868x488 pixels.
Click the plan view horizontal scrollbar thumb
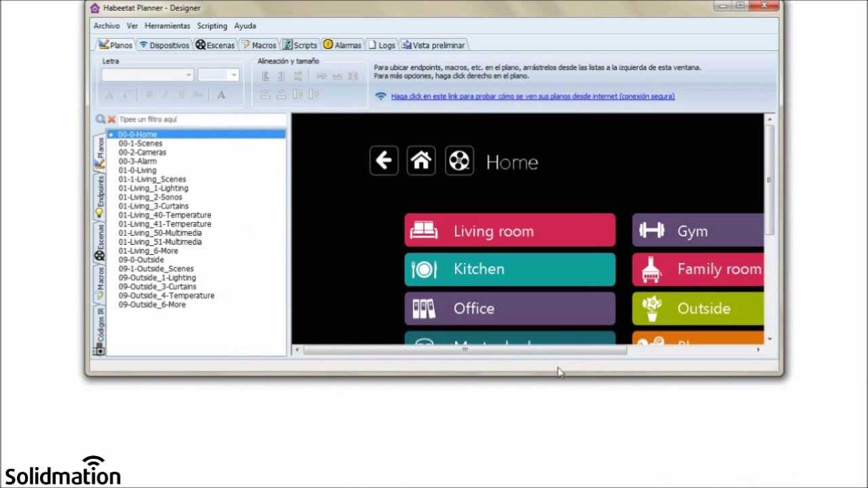tap(465, 350)
